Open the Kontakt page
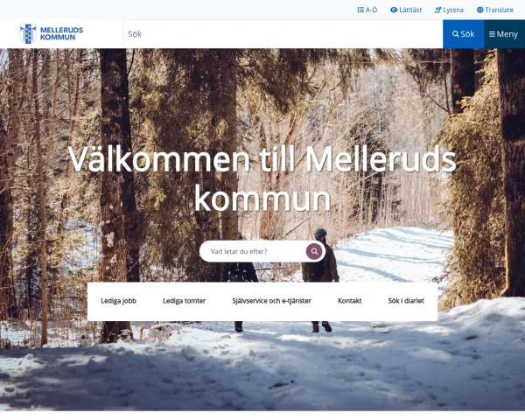The image size is (525, 420). [x=349, y=301]
